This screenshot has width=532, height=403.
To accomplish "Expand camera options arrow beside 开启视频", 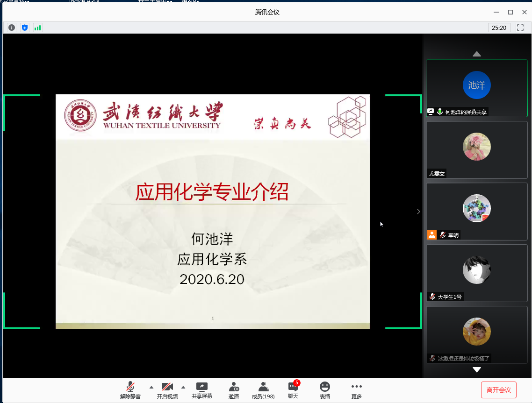I will 183,387.
